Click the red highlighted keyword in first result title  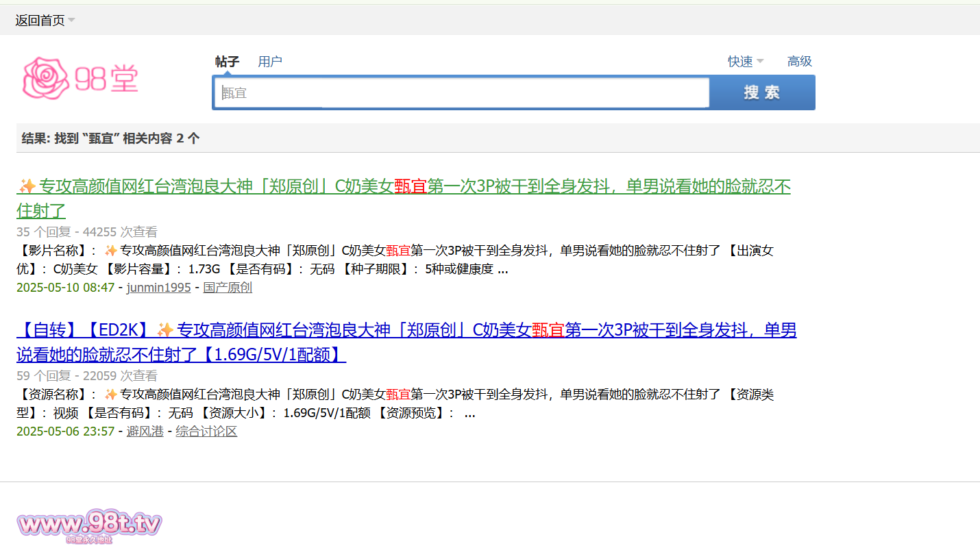pos(411,186)
